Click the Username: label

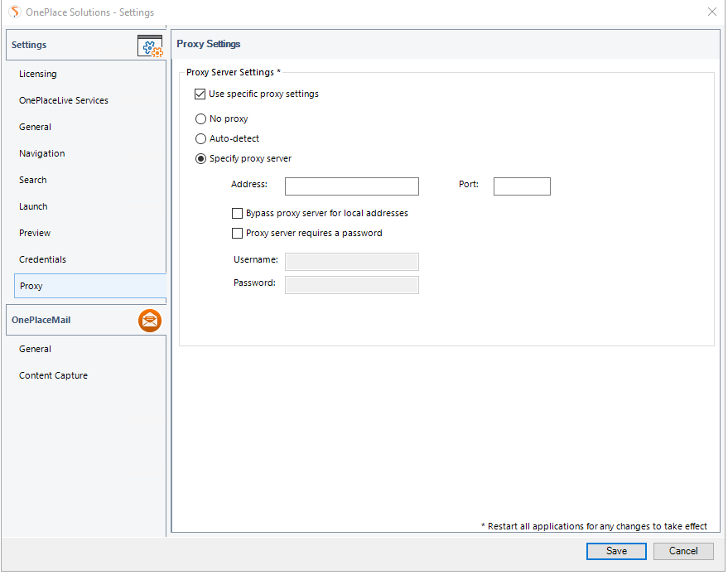coord(256,260)
